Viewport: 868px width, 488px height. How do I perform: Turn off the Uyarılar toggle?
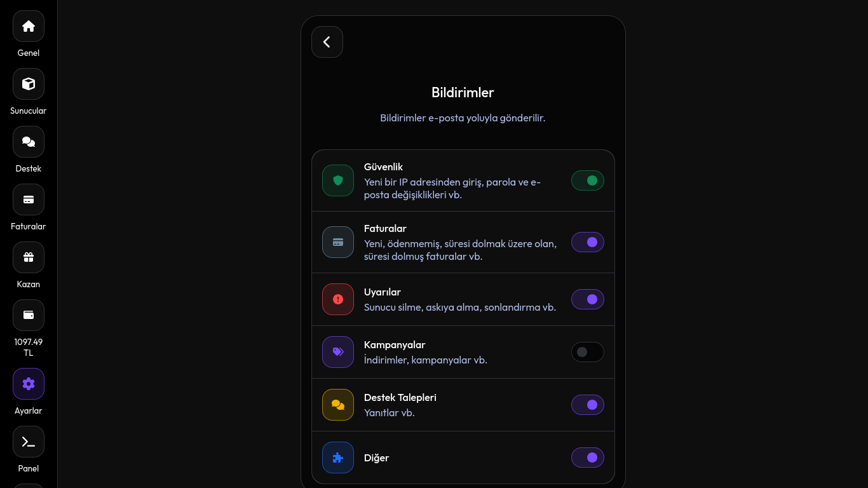coord(588,299)
